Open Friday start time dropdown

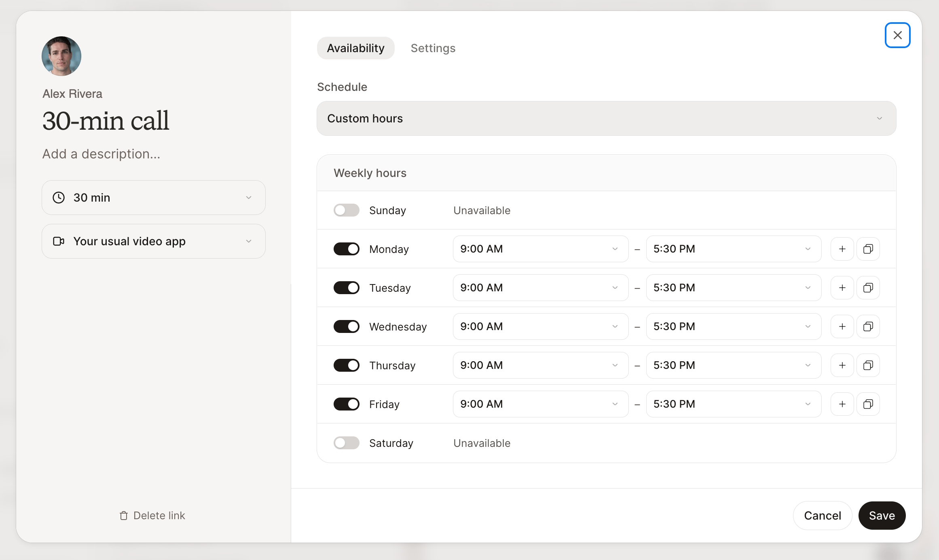coord(541,404)
